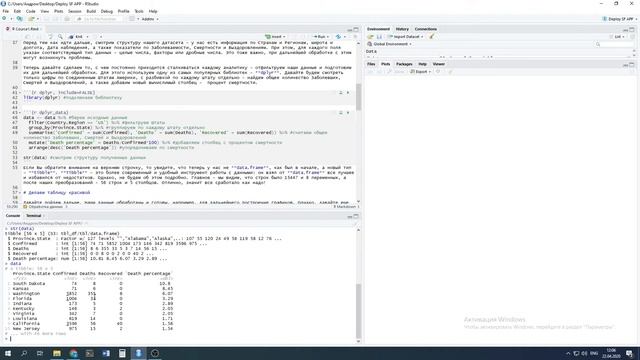640x360 pixels.
Task: Open the File menu
Action: (x=5, y=11)
